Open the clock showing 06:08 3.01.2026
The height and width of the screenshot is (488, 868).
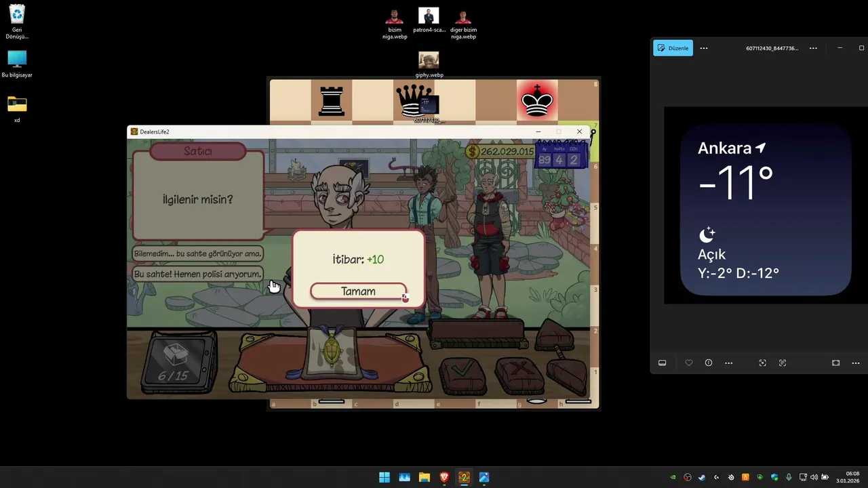(848, 477)
